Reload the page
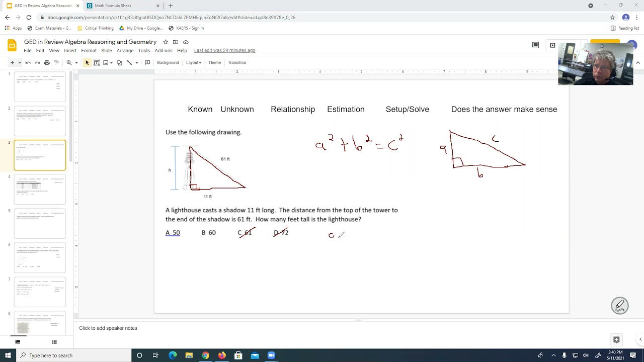The image size is (644, 362). click(29, 17)
